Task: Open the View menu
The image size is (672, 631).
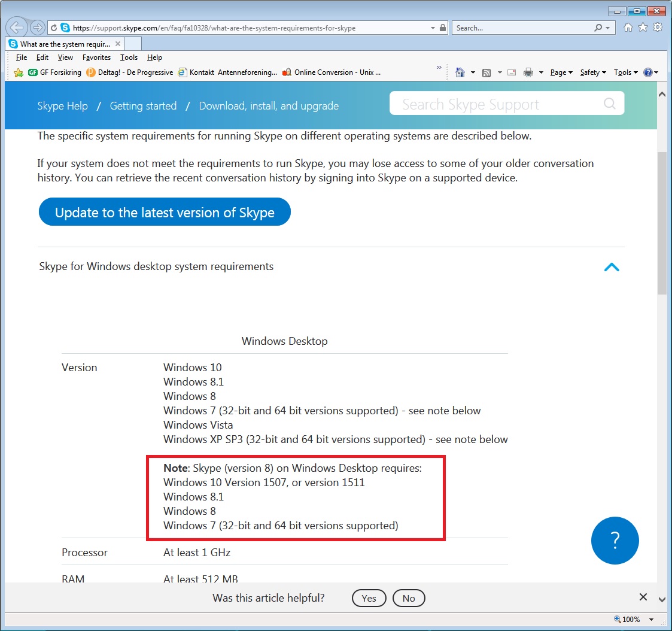Action: (x=65, y=57)
